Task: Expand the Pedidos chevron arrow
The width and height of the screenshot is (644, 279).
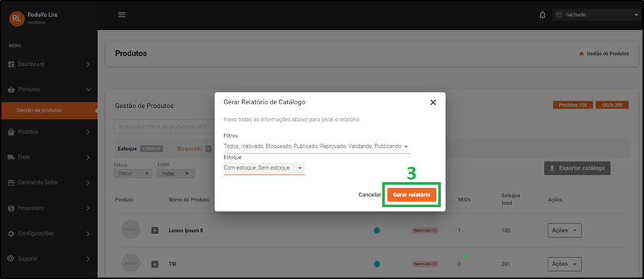Action: pos(88,132)
